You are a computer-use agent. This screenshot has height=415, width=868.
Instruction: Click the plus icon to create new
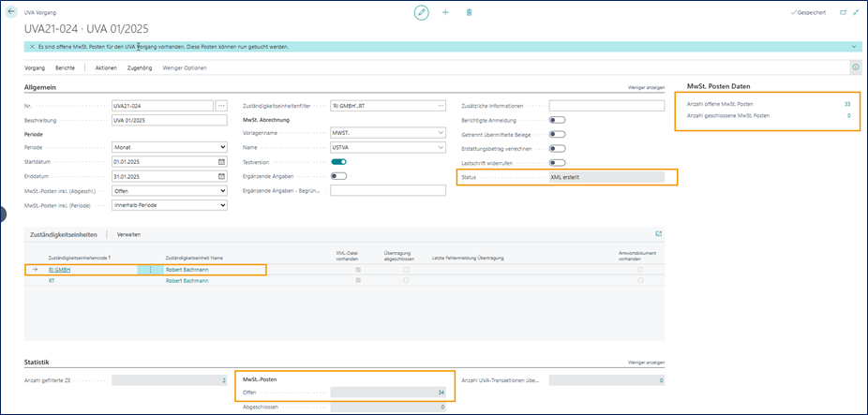(445, 12)
